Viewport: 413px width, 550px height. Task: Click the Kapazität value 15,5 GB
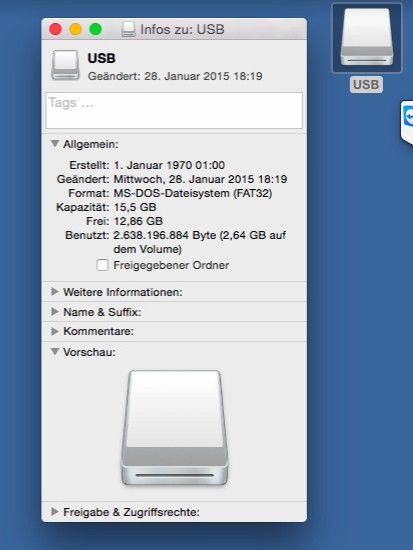(135, 207)
